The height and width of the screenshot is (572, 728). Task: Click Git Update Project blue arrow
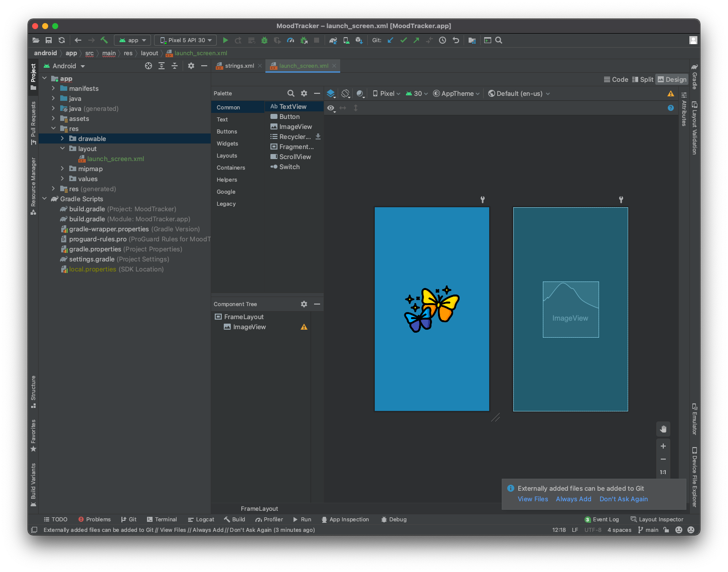tap(390, 40)
